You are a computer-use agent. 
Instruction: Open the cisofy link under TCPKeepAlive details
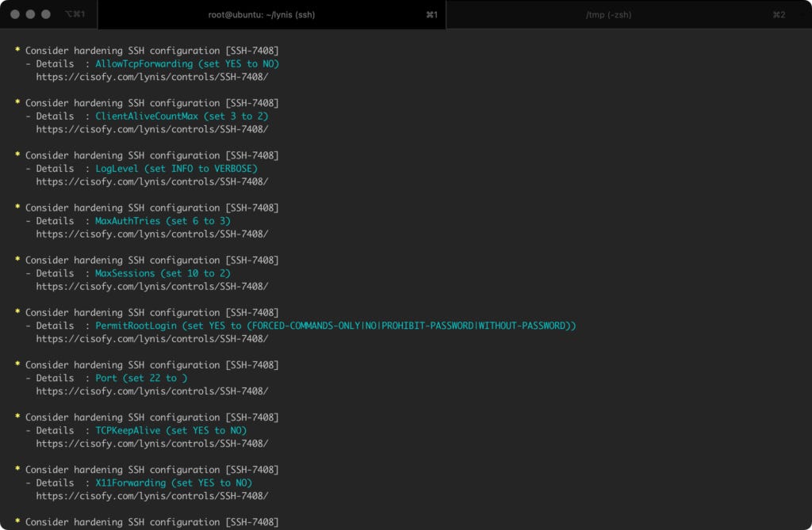click(x=152, y=444)
